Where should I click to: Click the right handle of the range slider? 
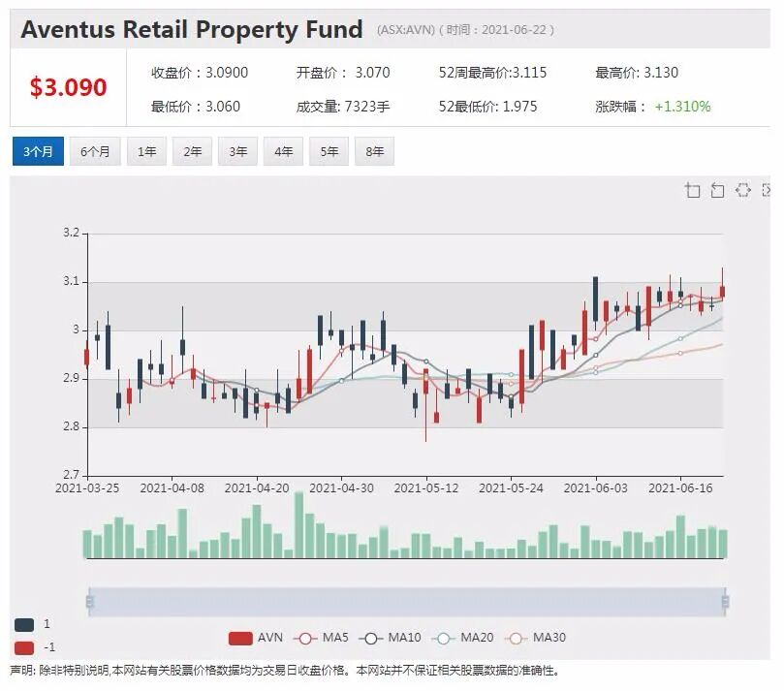pyautogui.click(x=726, y=601)
